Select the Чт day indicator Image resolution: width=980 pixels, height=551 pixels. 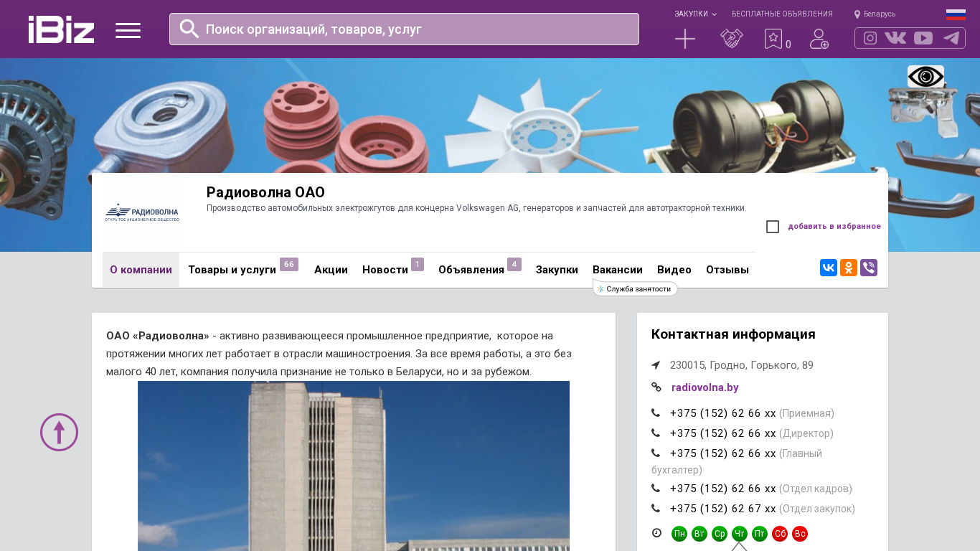tap(740, 534)
